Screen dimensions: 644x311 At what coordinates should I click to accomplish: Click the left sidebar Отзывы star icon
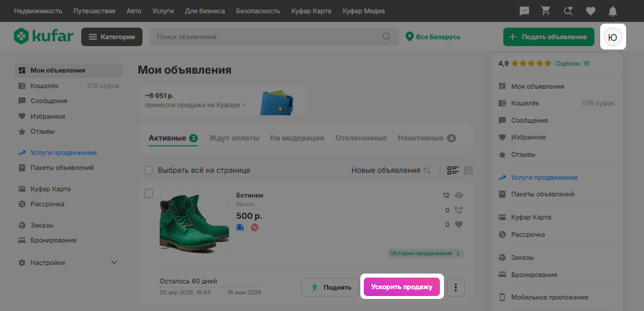22,132
